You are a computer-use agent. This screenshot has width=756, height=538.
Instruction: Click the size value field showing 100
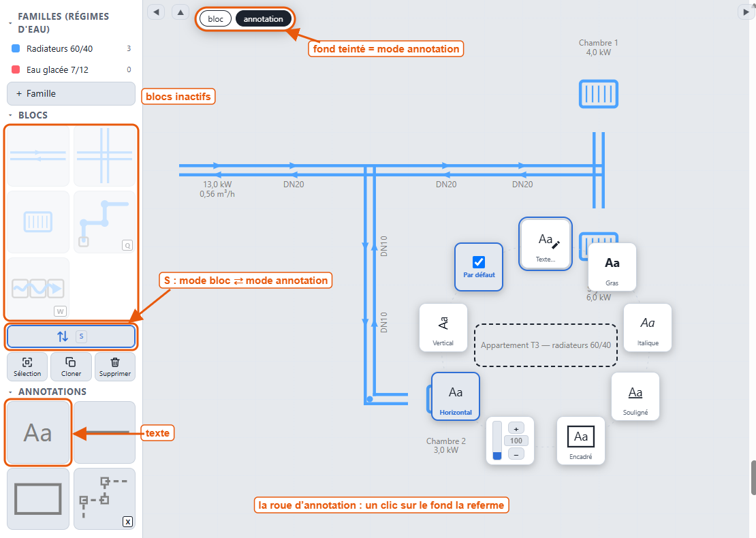pyautogui.click(x=516, y=441)
